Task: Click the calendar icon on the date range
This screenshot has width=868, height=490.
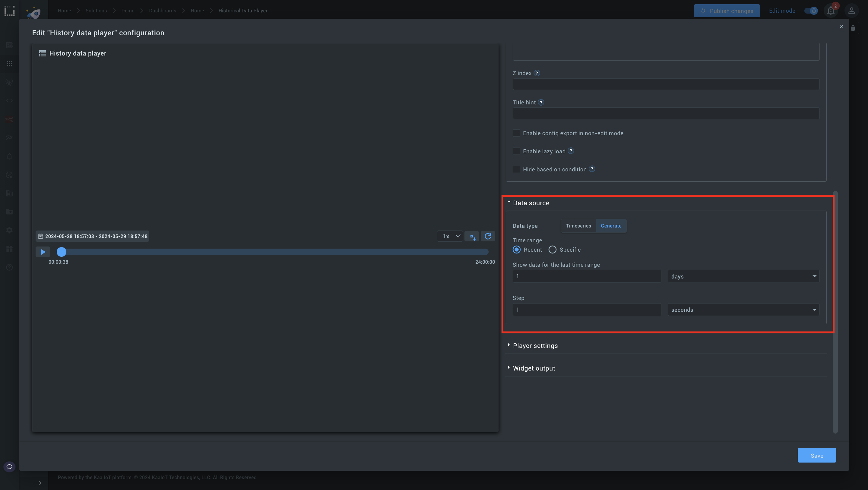Action: point(40,236)
